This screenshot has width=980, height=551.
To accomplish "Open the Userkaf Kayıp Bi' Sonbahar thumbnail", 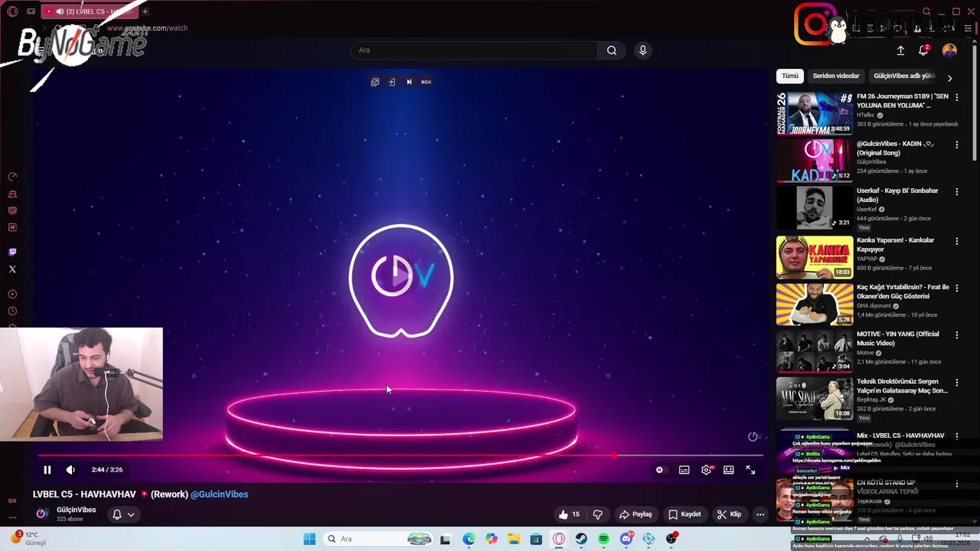I will [x=815, y=207].
